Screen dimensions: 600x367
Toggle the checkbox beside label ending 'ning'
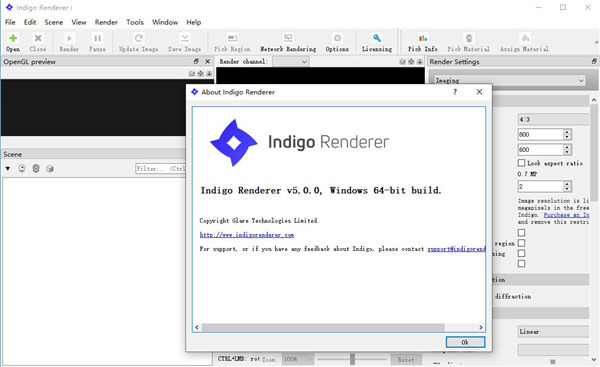[x=521, y=253]
